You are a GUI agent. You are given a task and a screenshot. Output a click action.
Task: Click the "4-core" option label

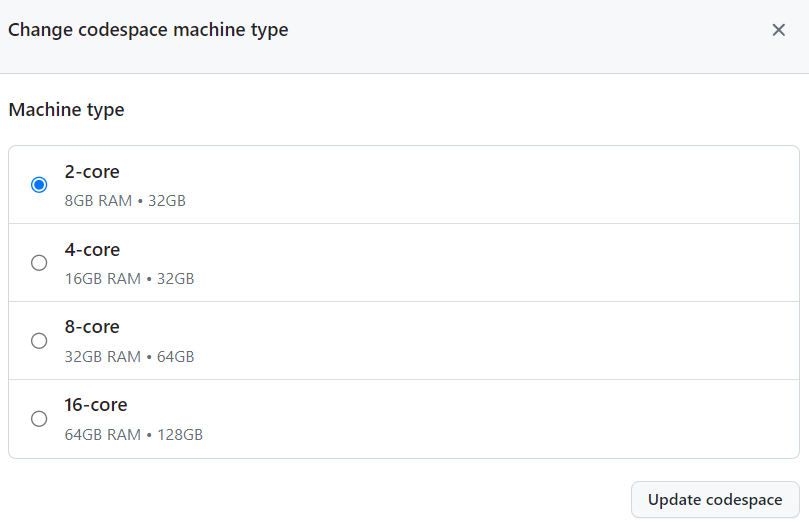92,250
